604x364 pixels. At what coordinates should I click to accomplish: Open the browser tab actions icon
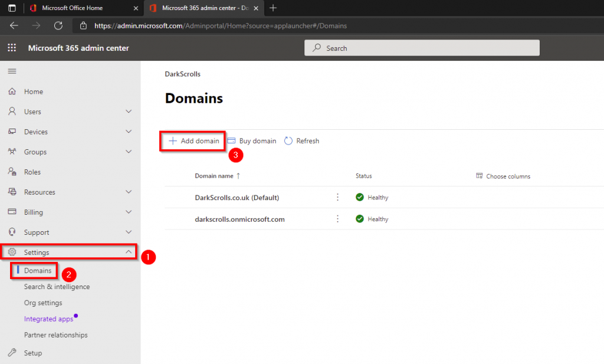pos(12,8)
